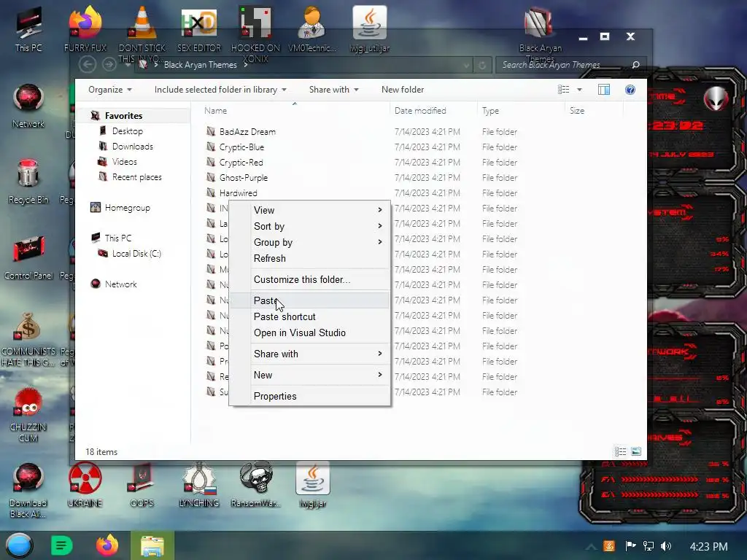
Task: Select the Ghost-Purple folder name
Action: pos(244,178)
